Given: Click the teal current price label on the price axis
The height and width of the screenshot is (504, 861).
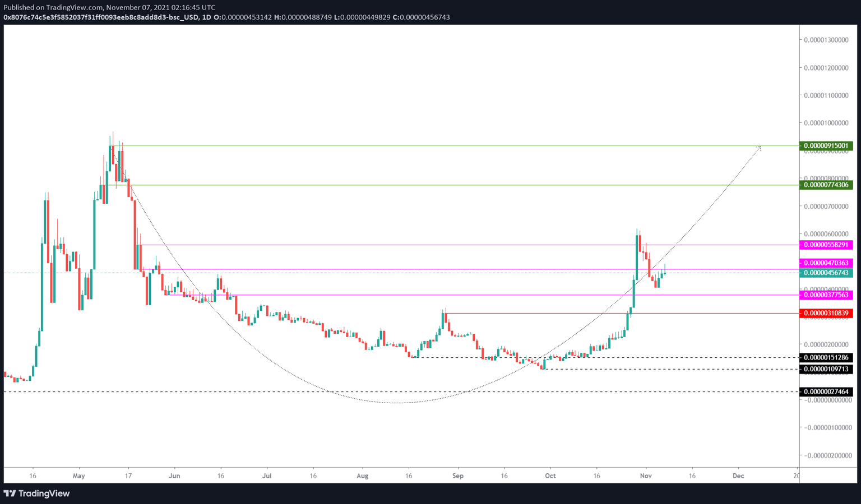Looking at the screenshot, I should click(x=826, y=273).
